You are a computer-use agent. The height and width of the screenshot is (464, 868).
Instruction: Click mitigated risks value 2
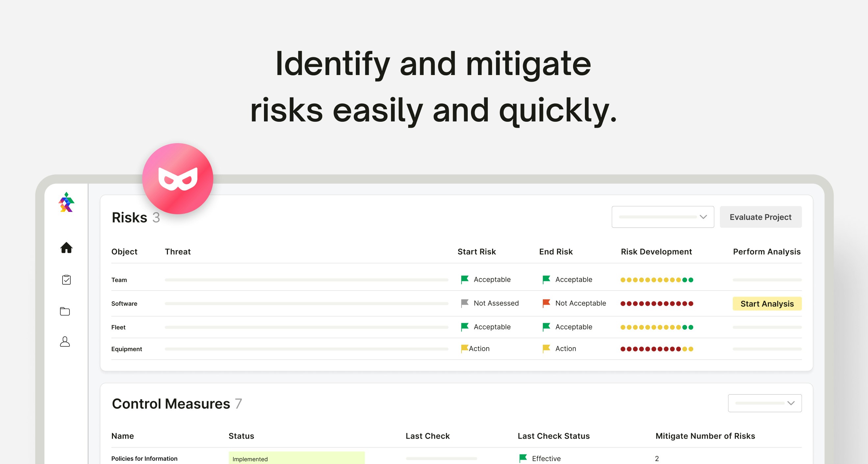tap(657, 459)
